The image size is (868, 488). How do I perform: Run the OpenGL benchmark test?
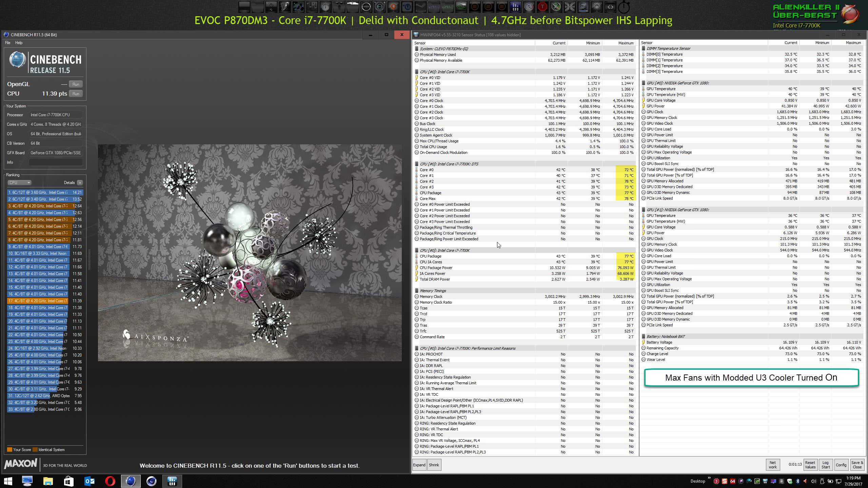[76, 84]
